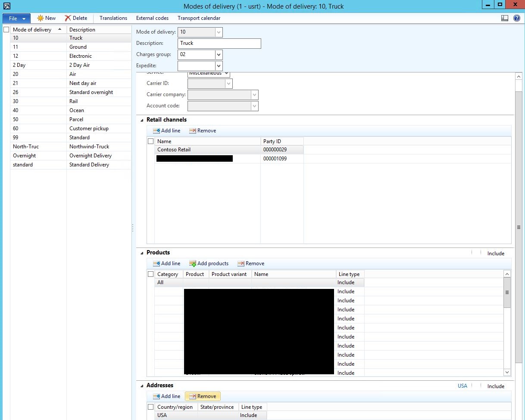Click the Products grid scrollbar thumb
Viewport: 525px width, 420px height.
pos(507,292)
